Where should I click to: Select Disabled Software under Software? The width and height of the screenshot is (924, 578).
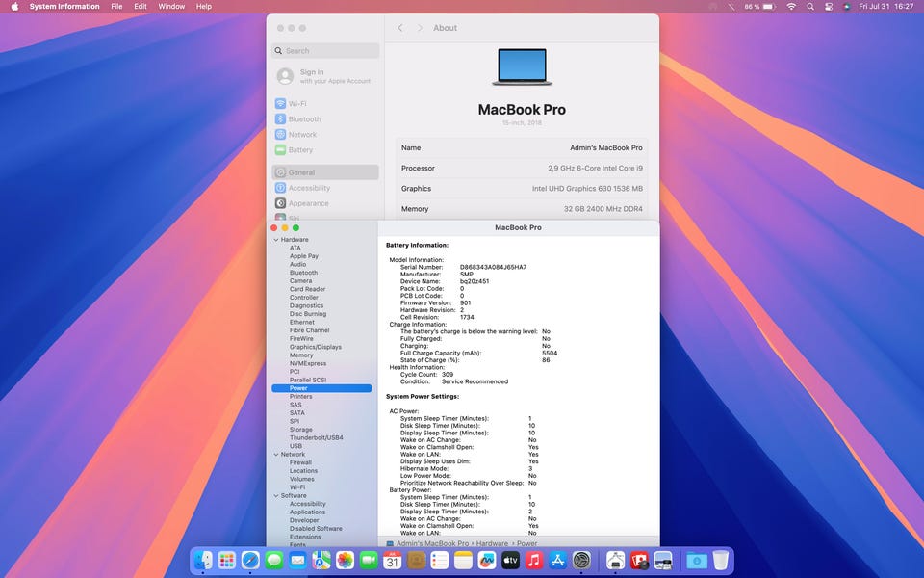point(316,529)
